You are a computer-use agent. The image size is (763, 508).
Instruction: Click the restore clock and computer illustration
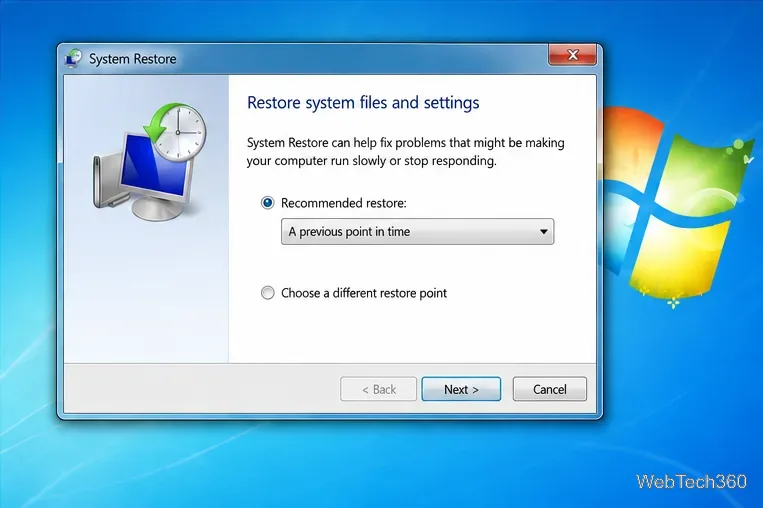149,161
